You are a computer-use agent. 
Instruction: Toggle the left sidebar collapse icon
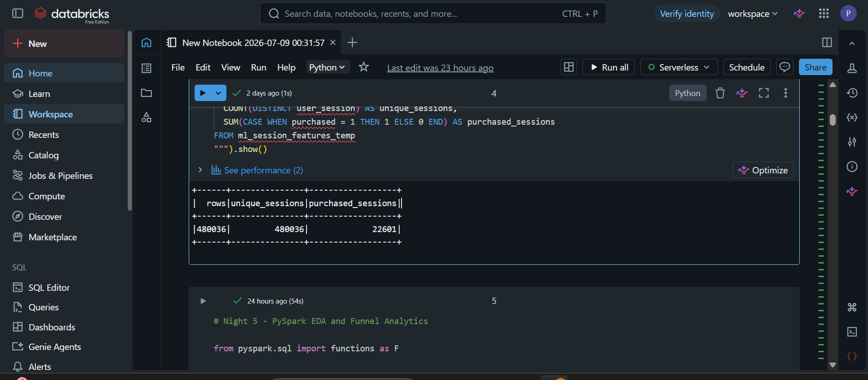(18, 13)
